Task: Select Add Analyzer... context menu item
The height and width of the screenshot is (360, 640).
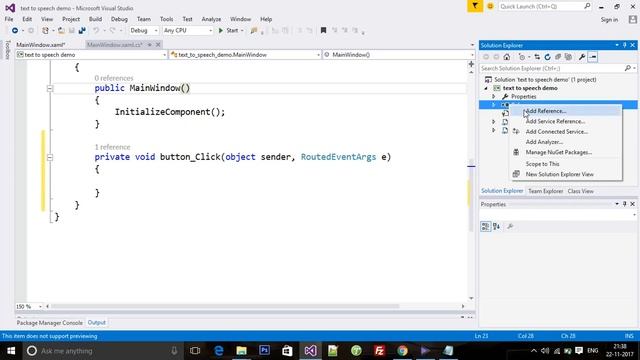Action: coord(566,142)
